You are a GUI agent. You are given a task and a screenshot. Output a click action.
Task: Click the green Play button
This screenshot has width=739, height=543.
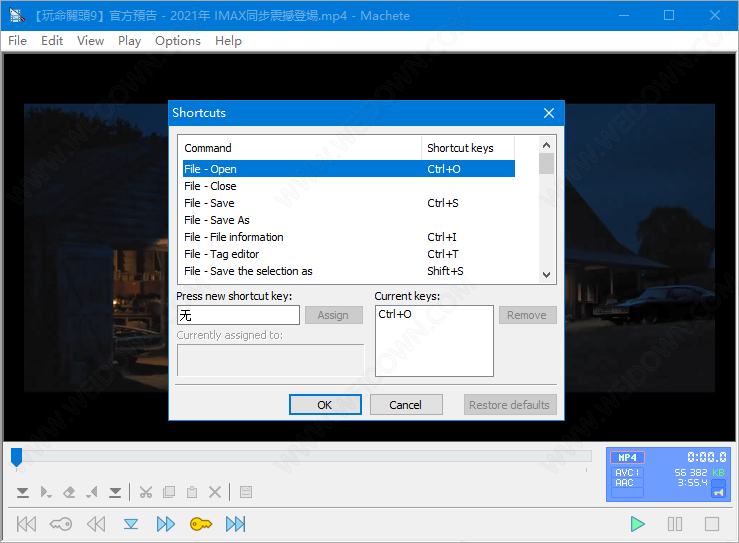click(638, 524)
